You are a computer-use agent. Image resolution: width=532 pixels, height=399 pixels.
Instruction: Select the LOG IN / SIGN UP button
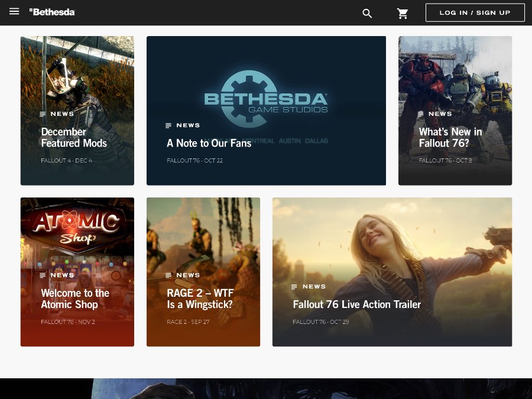[475, 12]
